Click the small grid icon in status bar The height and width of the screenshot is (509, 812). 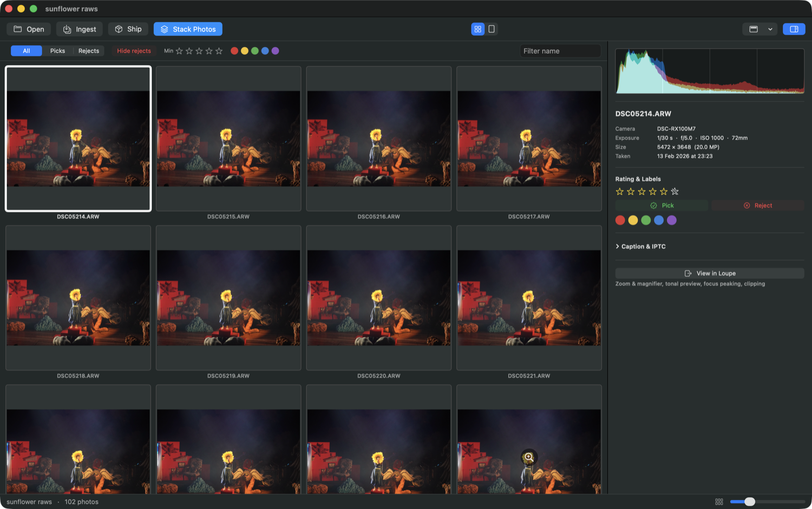pyautogui.click(x=719, y=502)
